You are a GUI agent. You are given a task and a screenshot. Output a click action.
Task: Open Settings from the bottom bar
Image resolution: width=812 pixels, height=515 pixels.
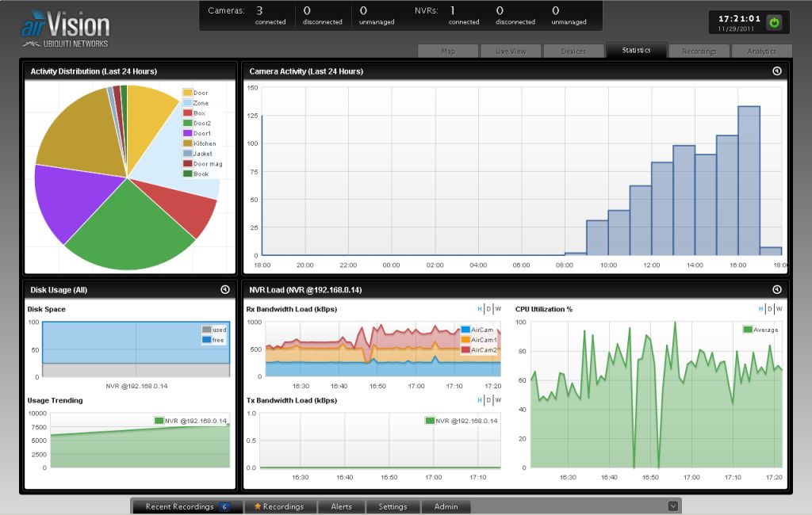pos(393,506)
